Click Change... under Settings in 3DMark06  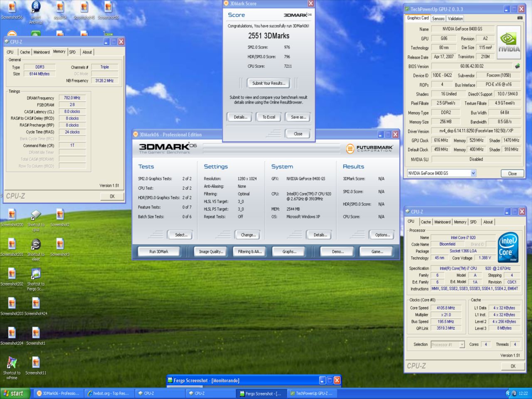pos(248,235)
